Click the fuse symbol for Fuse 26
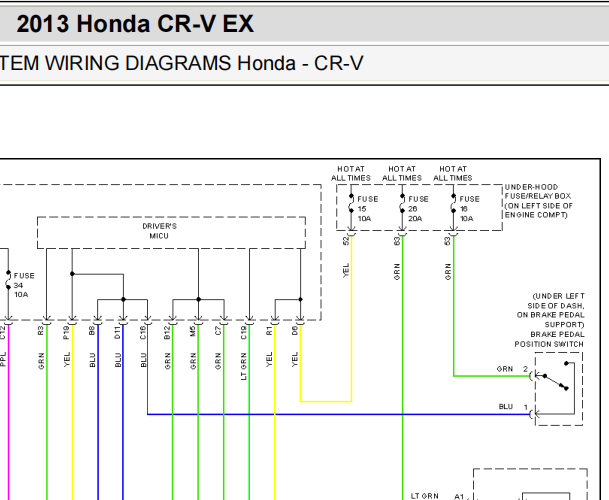 coord(402,203)
